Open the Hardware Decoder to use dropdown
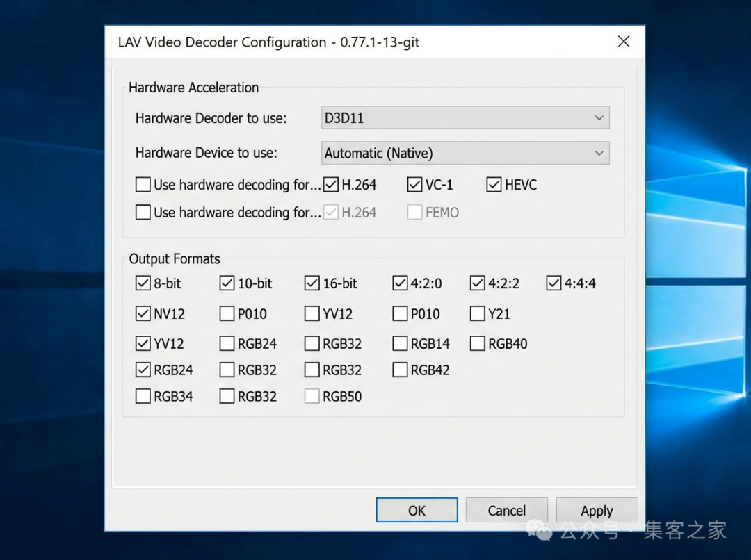 coord(465,118)
